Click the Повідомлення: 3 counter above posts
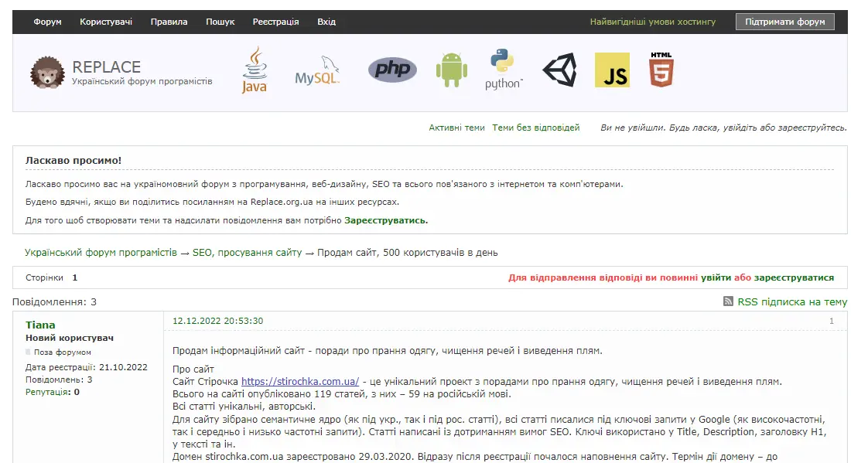Viewport: 868px width, 463px height. 54,302
